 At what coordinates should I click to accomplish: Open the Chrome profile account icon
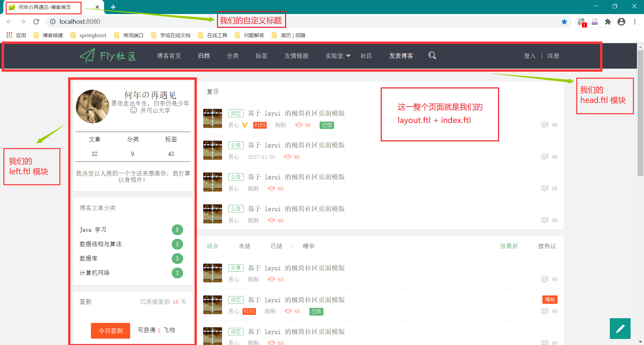tap(621, 22)
